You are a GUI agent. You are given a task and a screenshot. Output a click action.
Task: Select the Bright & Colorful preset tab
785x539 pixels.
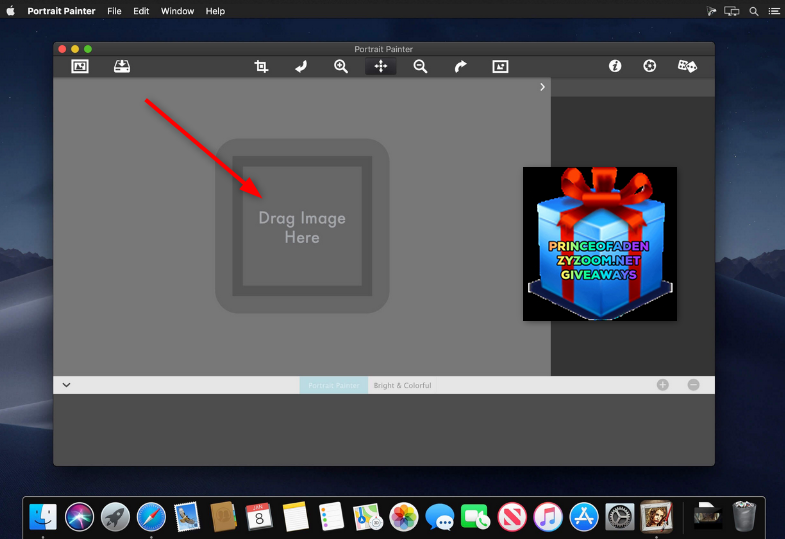tap(402, 385)
